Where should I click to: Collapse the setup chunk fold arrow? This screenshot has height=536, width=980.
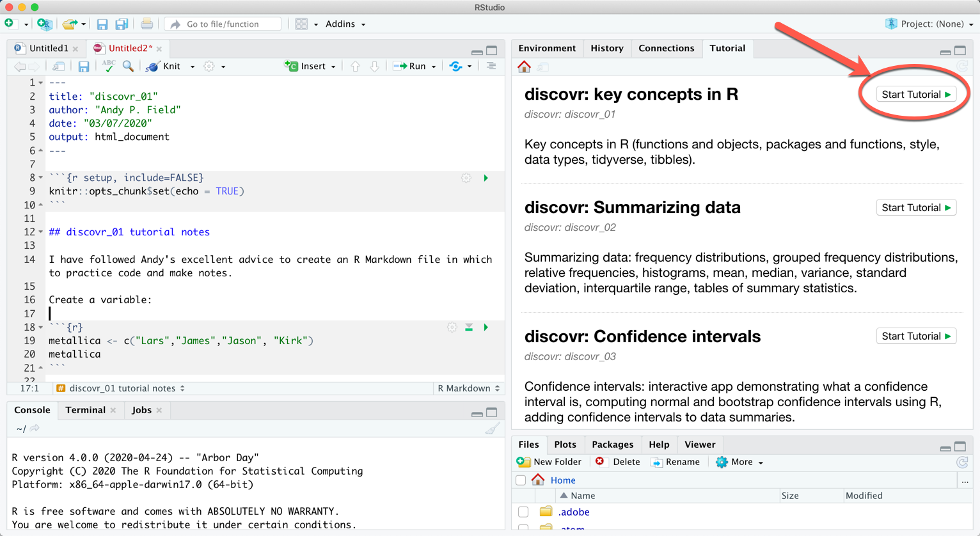coord(41,178)
